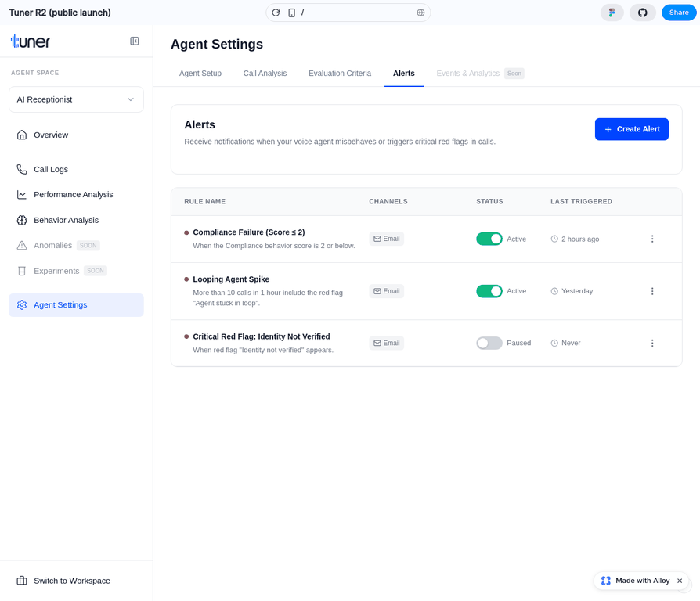
Task: Click the refresh icon in the address bar
Action: 275,13
